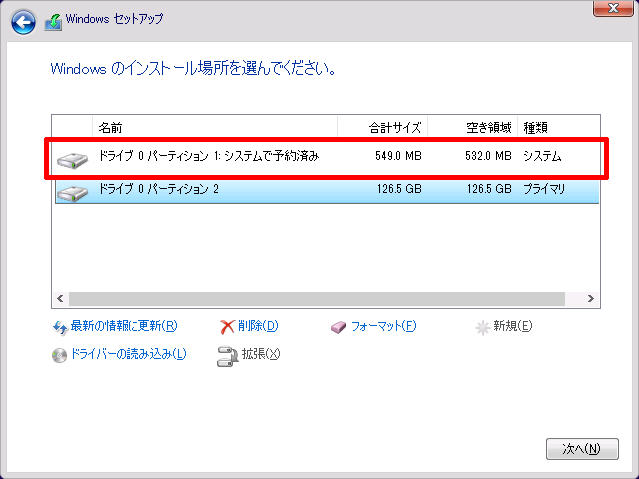Click the Windows Setup title icon

pos(53,22)
